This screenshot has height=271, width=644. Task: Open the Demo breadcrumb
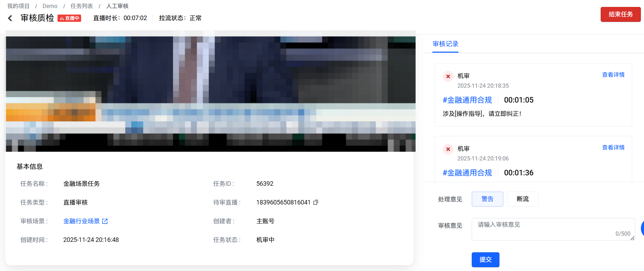pos(50,6)
